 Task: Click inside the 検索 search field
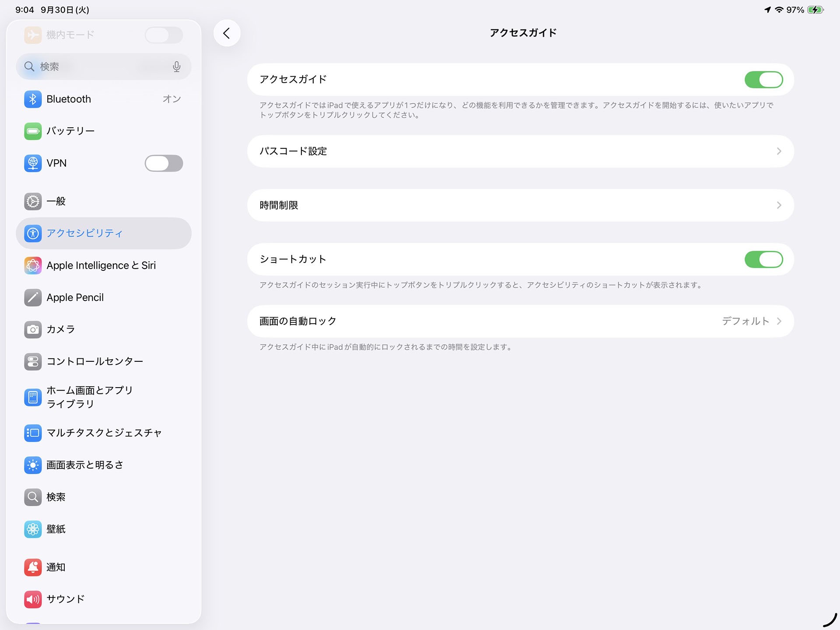point(87,66)
